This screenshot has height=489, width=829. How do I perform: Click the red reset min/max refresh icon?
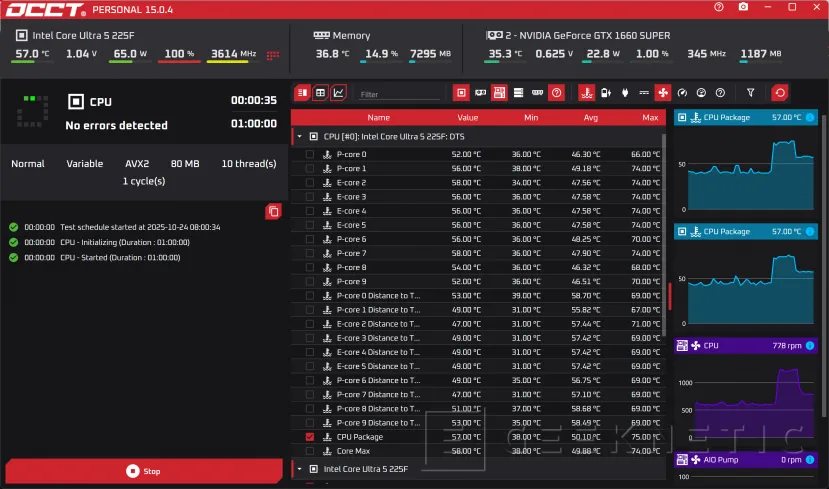pyautogui.click(x=780, y=92)
